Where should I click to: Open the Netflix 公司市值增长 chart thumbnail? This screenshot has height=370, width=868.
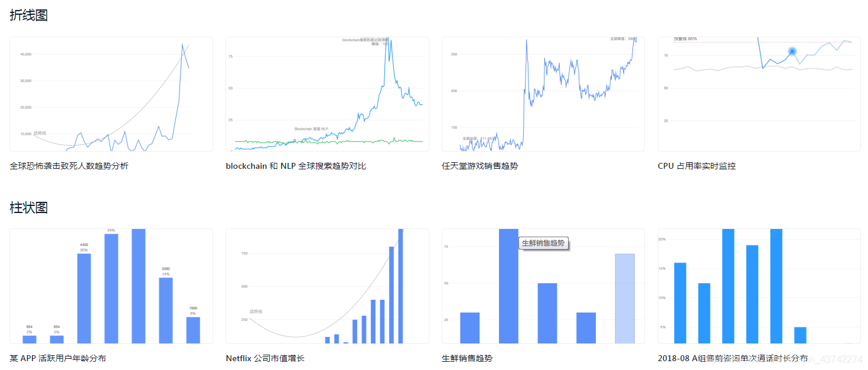point(327,286)
